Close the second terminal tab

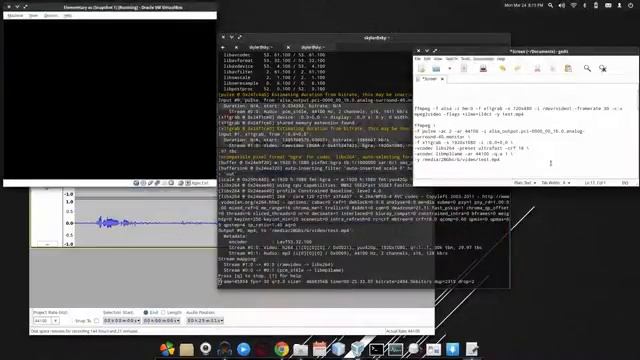[288, 47]
